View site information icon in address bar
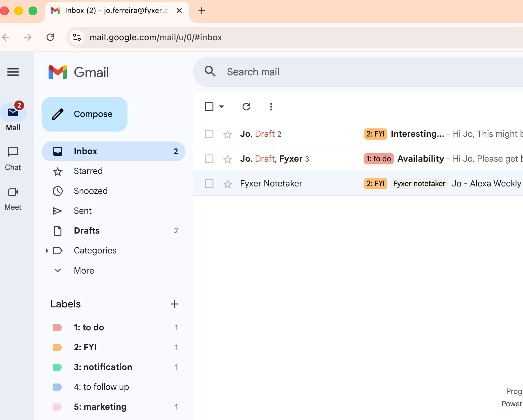Image resolution: width=523 pixels, height=420 pixels. coord(77,37)
